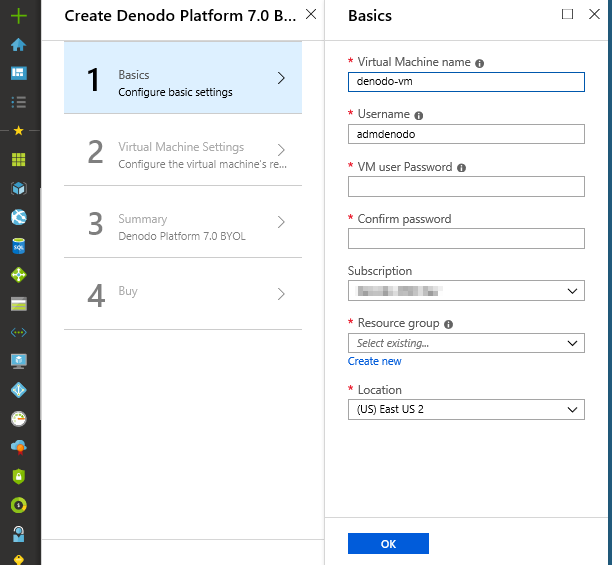Screen dimensions: 612x565
Task: Focus the VM user Password field
Action: [466, 187]
